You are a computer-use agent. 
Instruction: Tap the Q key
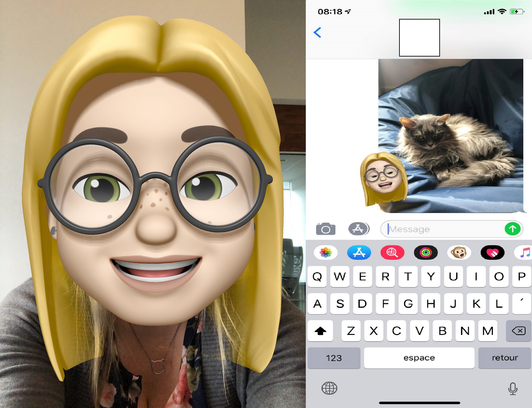point(317,276)
